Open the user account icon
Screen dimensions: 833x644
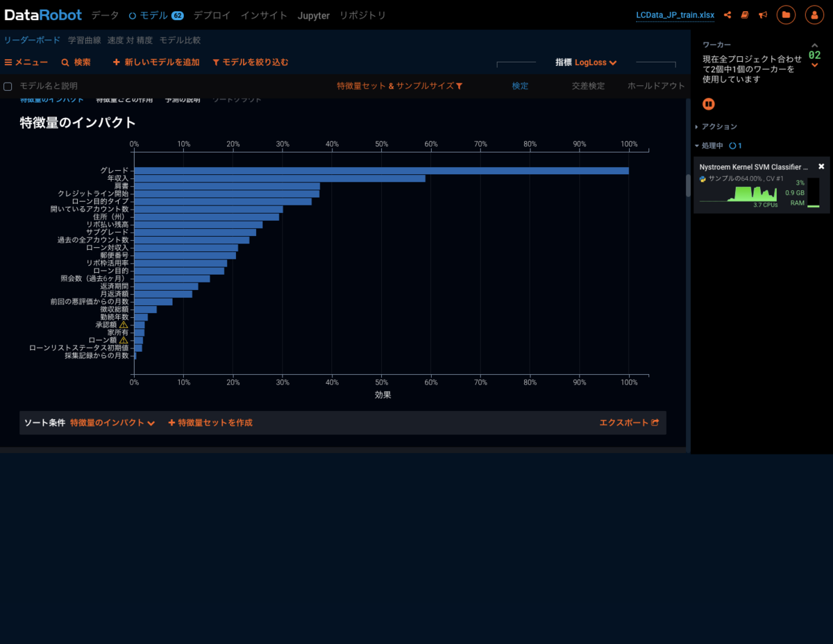(814, 15)
